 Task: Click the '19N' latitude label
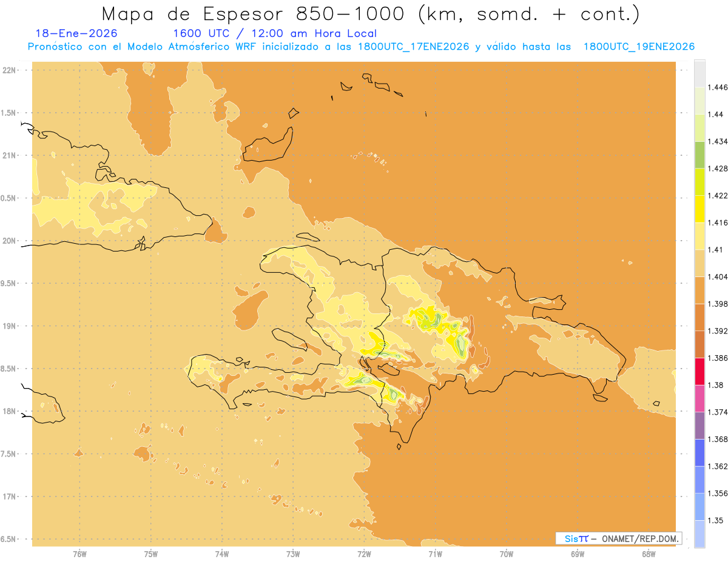(x=9, y=326)
